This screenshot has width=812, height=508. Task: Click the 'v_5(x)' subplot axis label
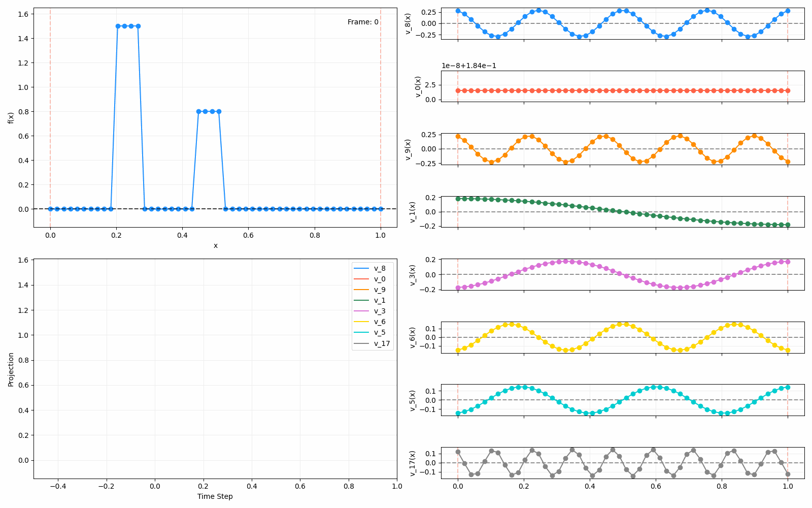tap(412, 400)
